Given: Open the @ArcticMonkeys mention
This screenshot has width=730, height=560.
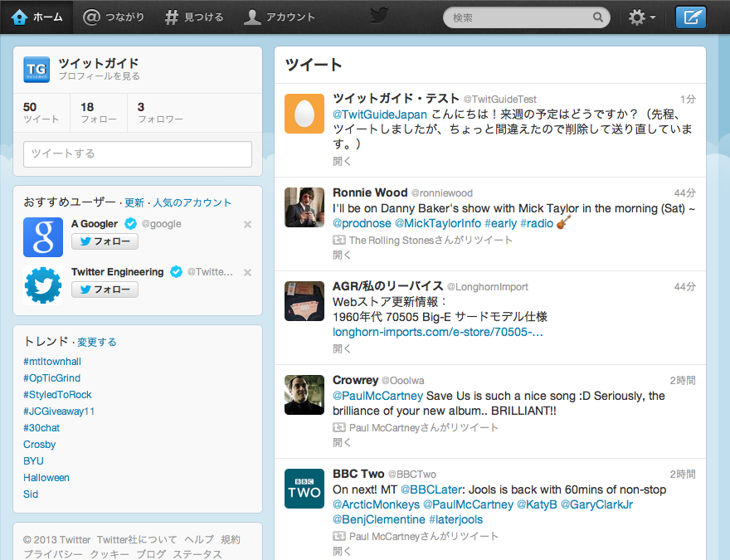Looking at the screenshot, I should click(x=376, y=504).
